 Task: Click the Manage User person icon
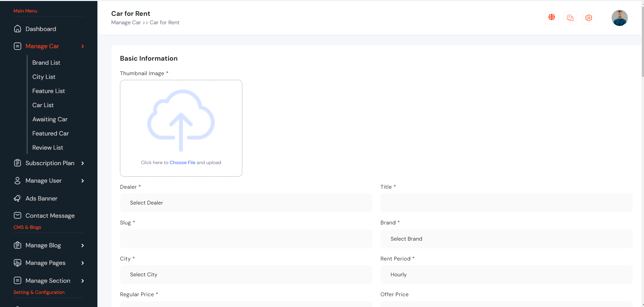pos(18,181)
